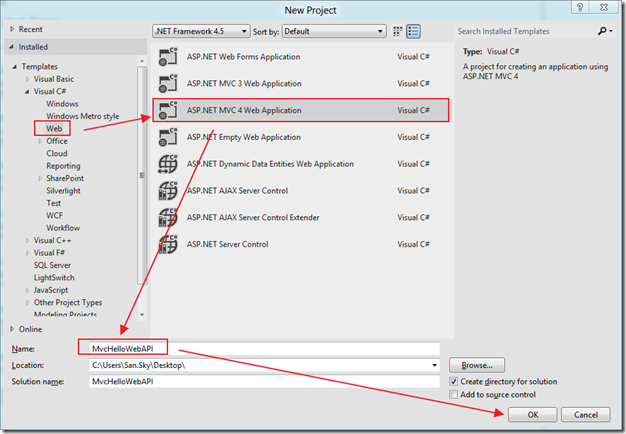This screenshot has height=434, width=626.
Task: Click the ASP.NET AJAX Server Control icon
Action: click(x=168, y=190)
